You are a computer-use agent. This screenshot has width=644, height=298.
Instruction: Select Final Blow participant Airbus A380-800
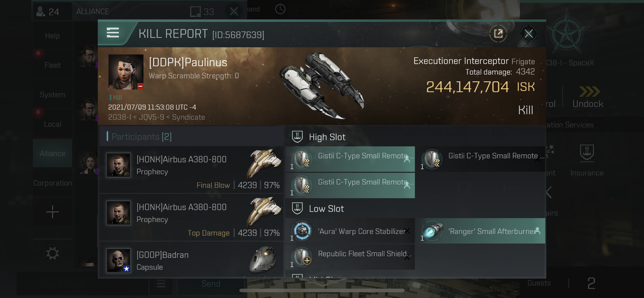(191, 170)
